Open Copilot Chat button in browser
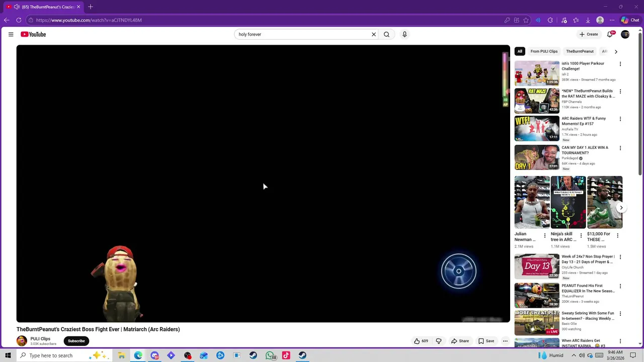The height and width of the screenshot is (362, 644). pos(630,20)
